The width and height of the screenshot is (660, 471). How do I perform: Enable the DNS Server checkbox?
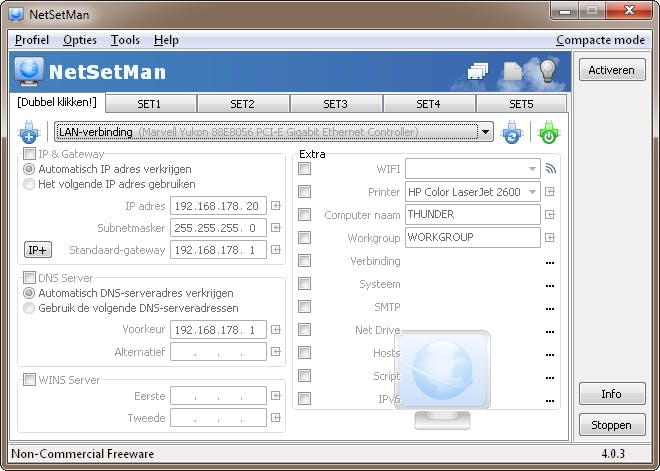coord(29,278)
